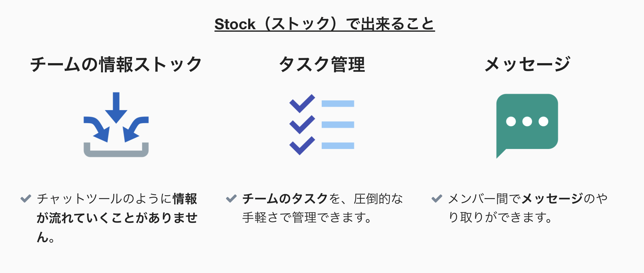Click the 手軽さで管理できます description line
The height and width of the screenshot is (273, 644).
[307, 217]
